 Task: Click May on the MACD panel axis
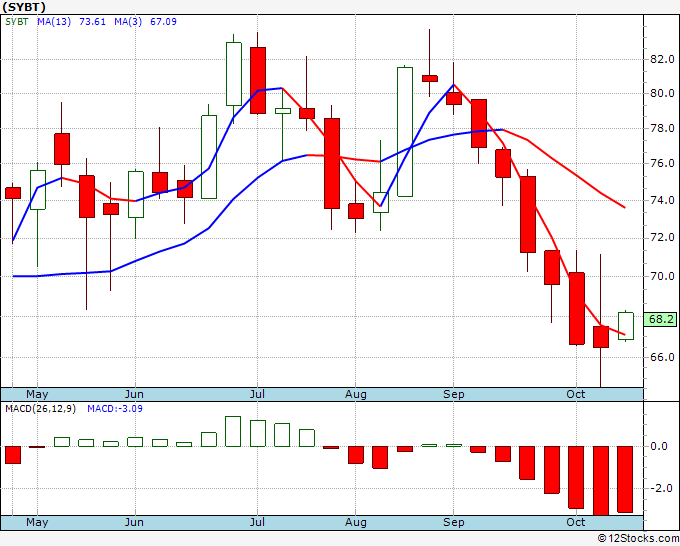pos(37,522)
